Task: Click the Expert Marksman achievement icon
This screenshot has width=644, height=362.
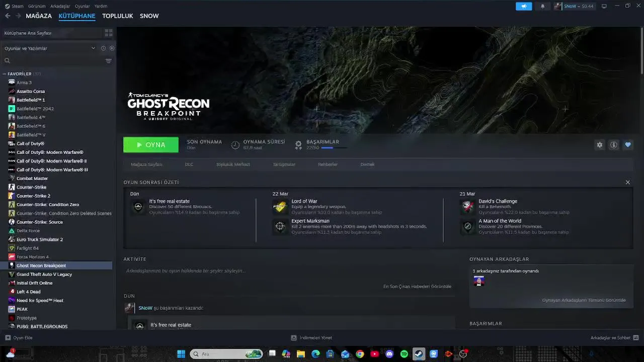Action: [x=280, y=226]
